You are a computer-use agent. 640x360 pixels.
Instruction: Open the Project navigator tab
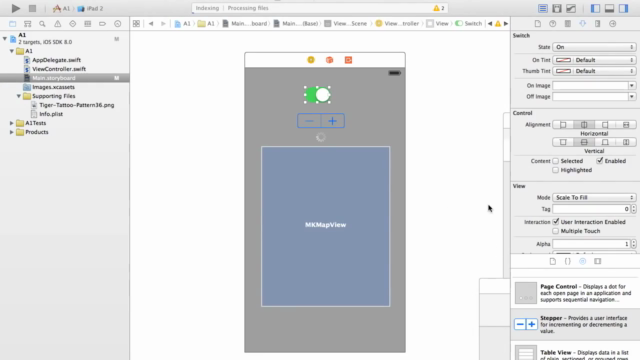coord(13,24)
